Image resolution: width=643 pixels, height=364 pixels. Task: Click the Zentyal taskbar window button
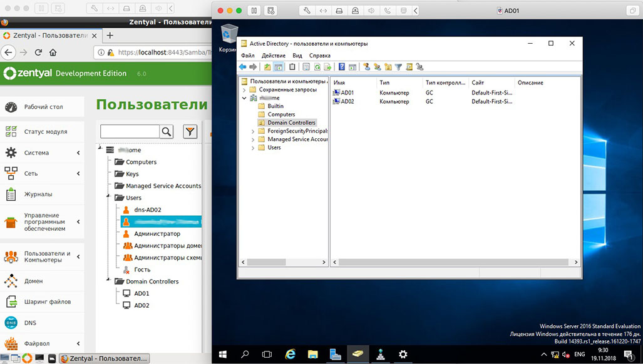(105, 358)
